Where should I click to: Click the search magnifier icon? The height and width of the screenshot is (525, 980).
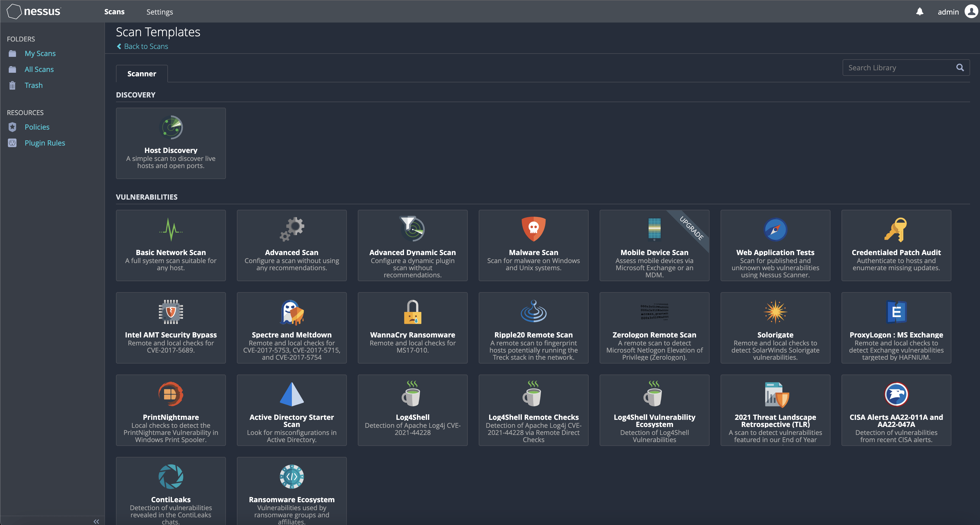(x=960, y=68)
